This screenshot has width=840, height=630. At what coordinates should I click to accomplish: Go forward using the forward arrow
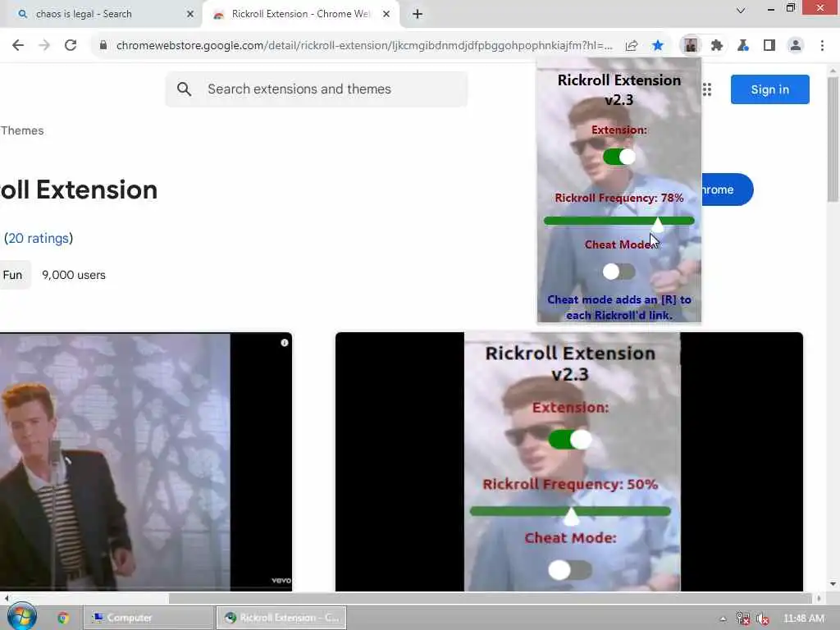[44, 46]
